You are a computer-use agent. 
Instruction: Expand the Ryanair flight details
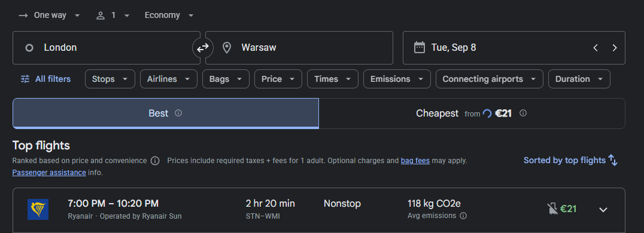coord(603,210)
